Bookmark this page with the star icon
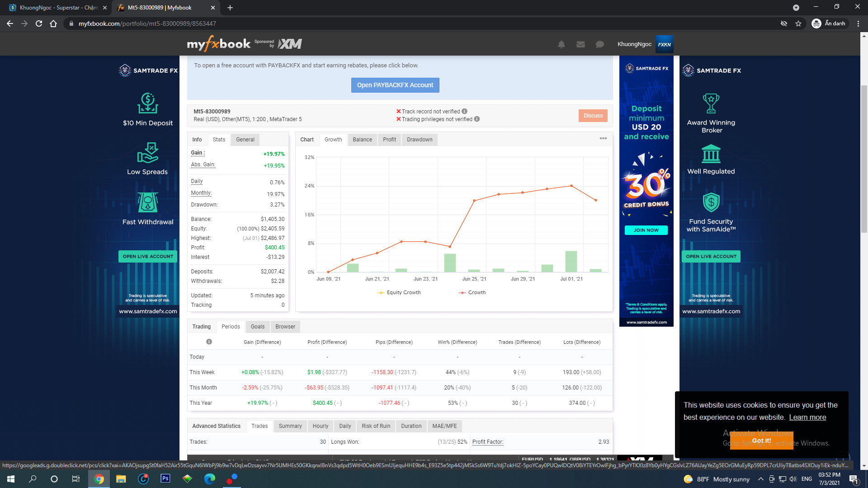 pos(798,23)
